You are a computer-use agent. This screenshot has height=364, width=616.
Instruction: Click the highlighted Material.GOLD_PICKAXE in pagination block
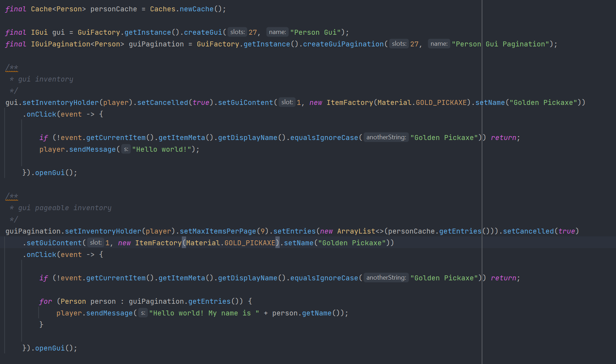pos(231,243)
